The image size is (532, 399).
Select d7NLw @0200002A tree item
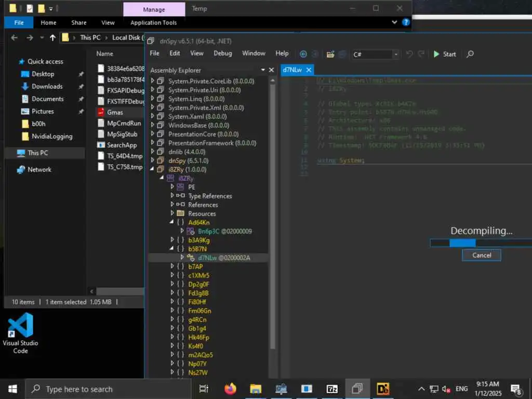click(x=224, y=258)
